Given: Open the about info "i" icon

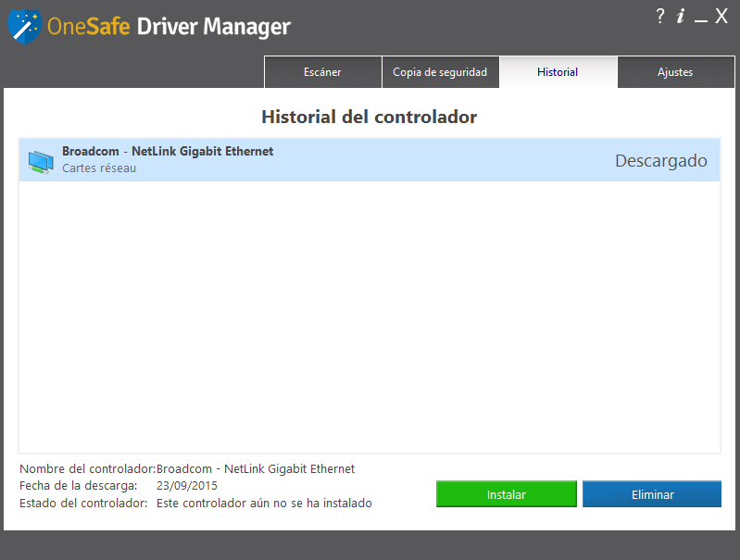Looking at the screenshot, I should (x=681, y=17).
